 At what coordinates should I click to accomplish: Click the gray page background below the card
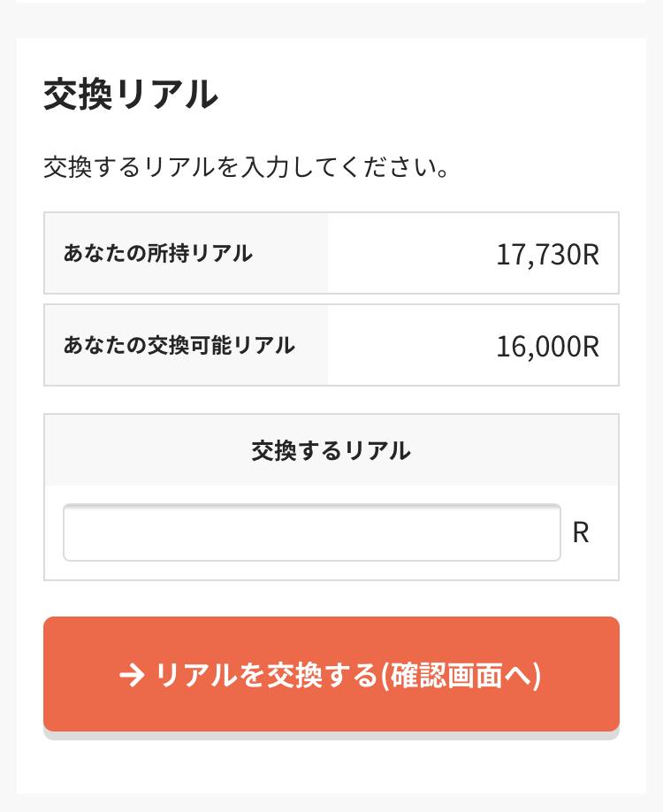coord(331,803)
